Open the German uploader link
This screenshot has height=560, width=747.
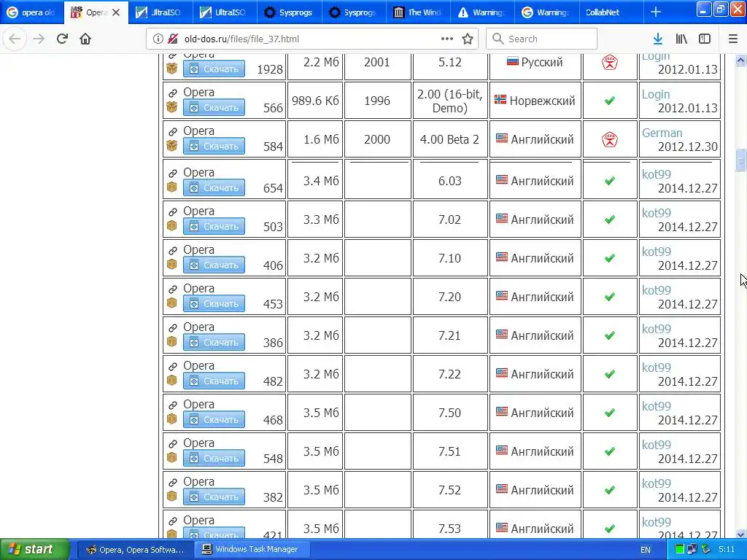662,133
